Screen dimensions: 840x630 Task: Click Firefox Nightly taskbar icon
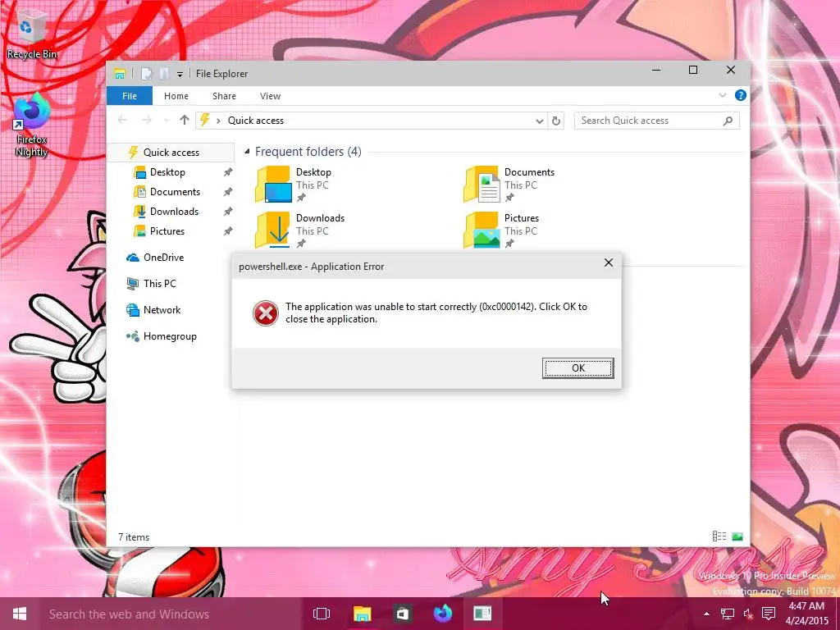[442, 614]
